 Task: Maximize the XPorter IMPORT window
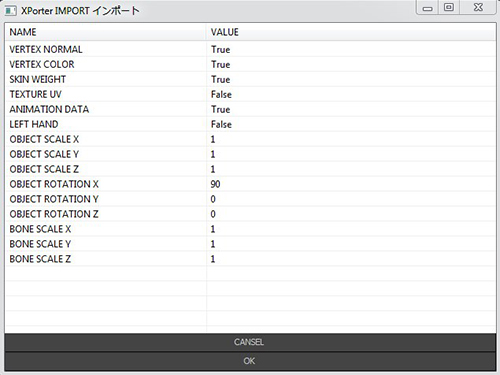click(x=449, y=7)
